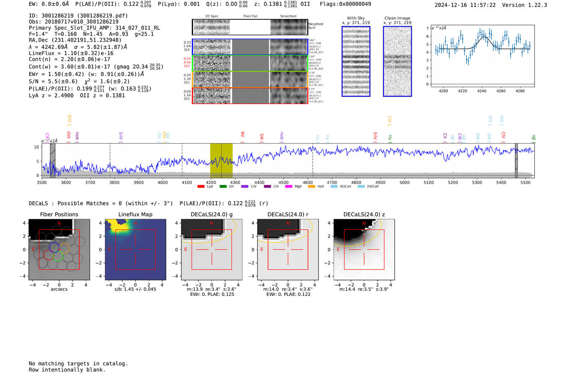Click the orange HeII legend swatch
576x392 pixels.
(311, 186)
